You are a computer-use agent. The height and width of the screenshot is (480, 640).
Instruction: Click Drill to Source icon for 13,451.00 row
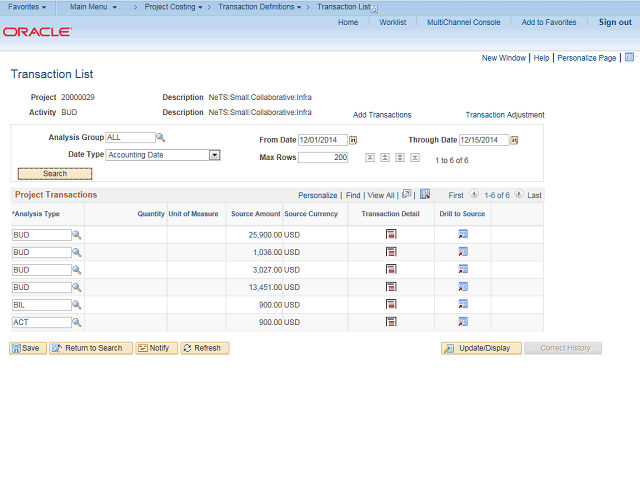click(463, 288)
